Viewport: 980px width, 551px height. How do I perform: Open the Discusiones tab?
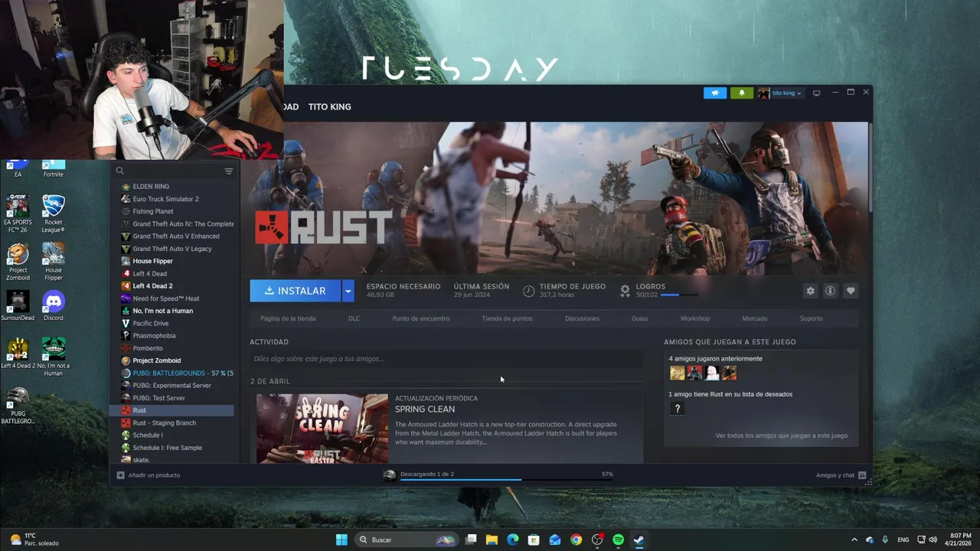(582, 318)
